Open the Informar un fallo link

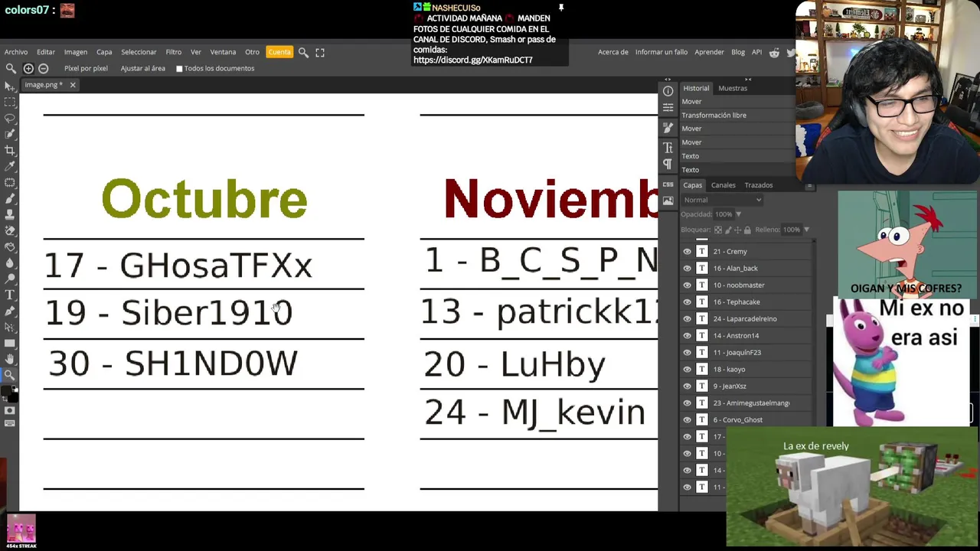(x=661, y=52)
